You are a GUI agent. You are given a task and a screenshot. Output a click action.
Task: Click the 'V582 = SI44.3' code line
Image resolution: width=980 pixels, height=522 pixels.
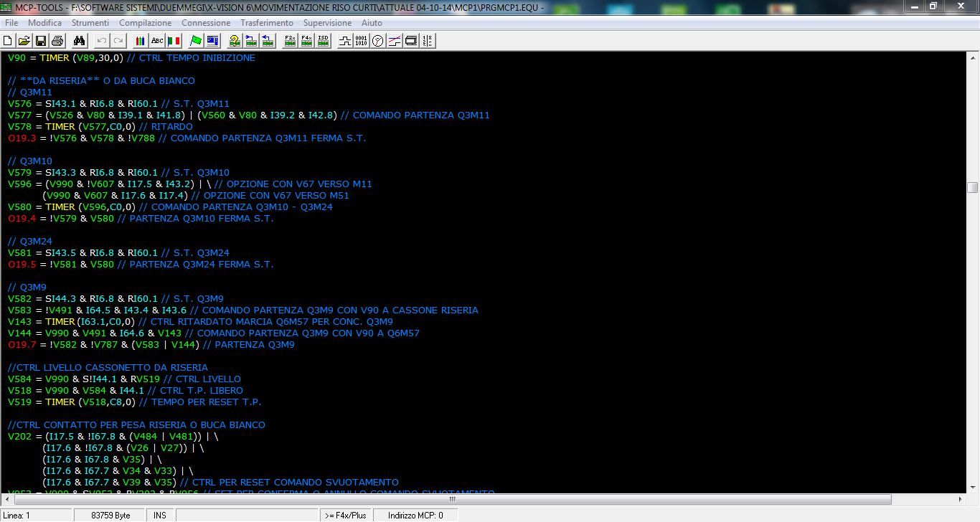click(116, 299)
